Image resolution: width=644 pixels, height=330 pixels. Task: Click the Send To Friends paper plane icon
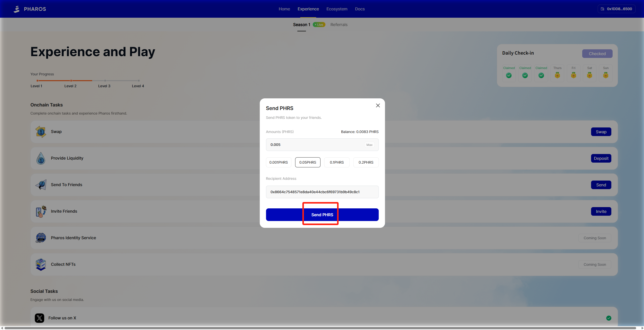(41, 185)
